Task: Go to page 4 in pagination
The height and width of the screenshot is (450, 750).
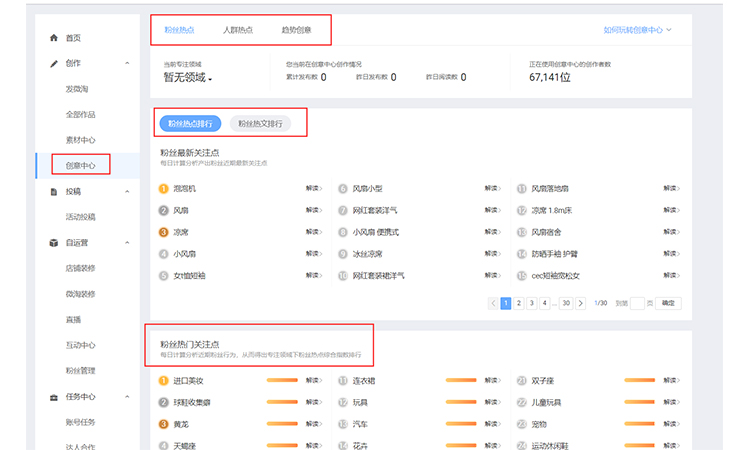Action: (544, 303)
